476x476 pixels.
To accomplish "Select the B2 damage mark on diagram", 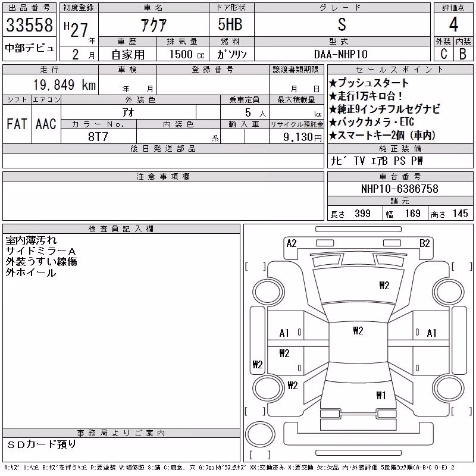I will (x=424, y=243).
